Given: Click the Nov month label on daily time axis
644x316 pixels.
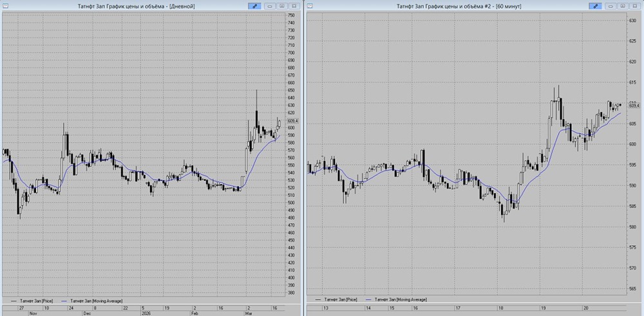Looking at the screenshot, I should click(x=33, y=313).
